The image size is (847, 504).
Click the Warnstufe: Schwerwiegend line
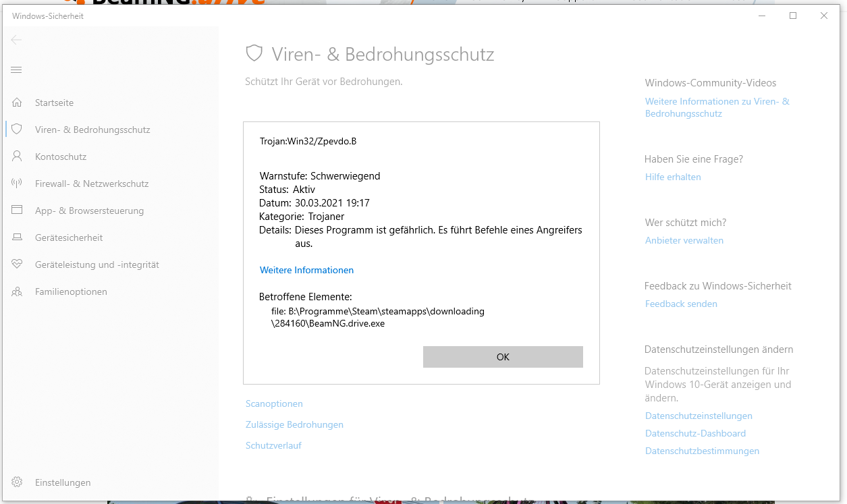click(x=320, y=175)
